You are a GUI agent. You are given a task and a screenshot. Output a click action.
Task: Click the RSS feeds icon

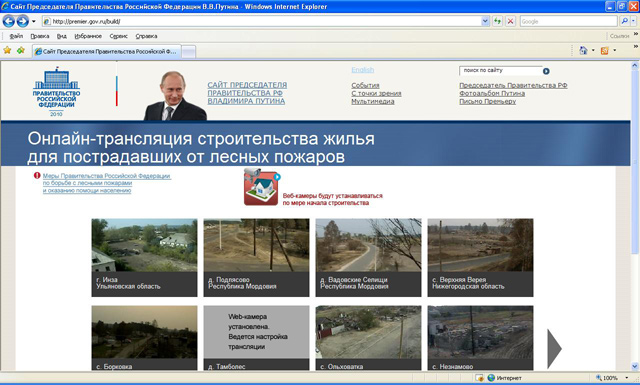click(604, 51)
